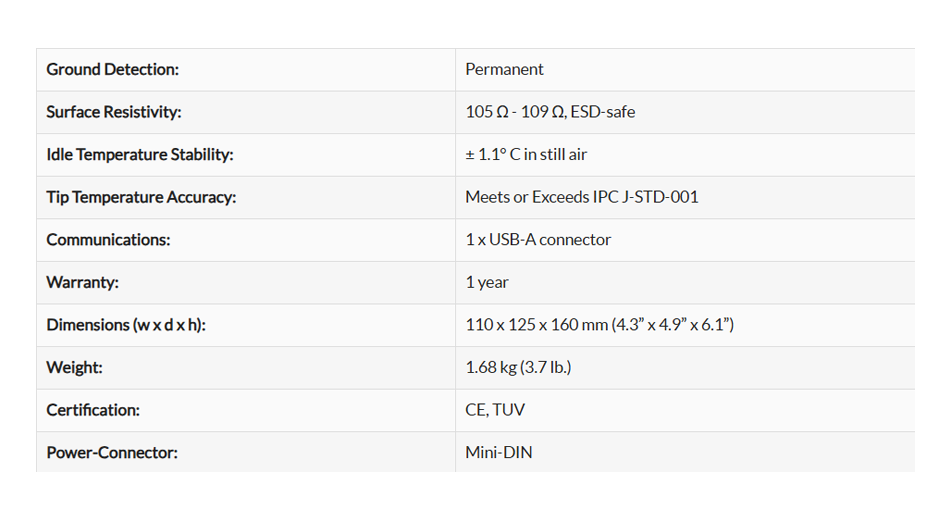
Task: Click Dimensions (w x d x h) label
Action: [x=126, y=325]
